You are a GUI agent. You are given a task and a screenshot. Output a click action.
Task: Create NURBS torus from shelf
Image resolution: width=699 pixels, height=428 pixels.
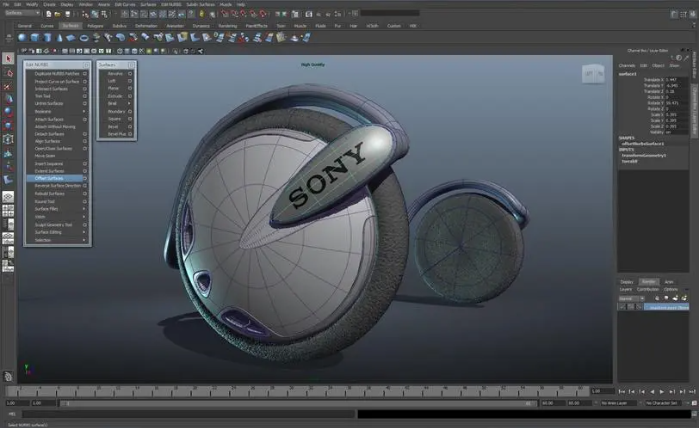click(84, 38)
